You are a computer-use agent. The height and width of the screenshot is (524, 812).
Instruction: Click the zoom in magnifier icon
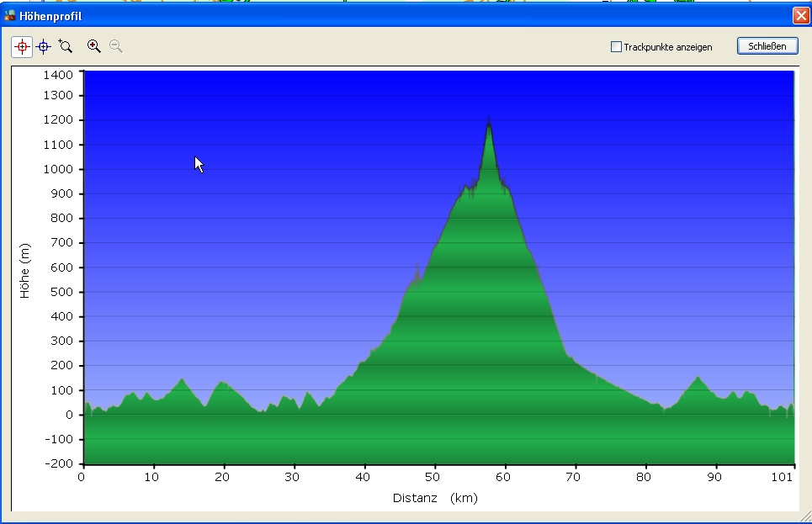(x=93, y=47)
